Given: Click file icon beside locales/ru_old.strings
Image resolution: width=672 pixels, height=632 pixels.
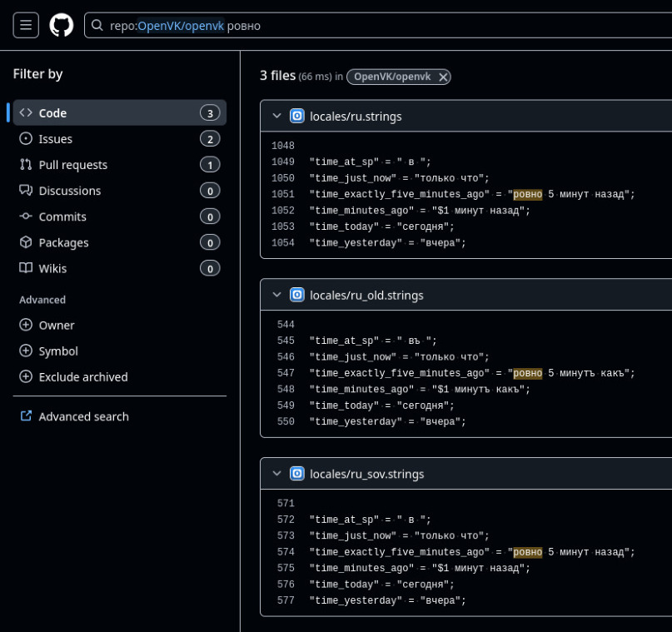Looking at the screenshot, I should click(x=297, y=295).
